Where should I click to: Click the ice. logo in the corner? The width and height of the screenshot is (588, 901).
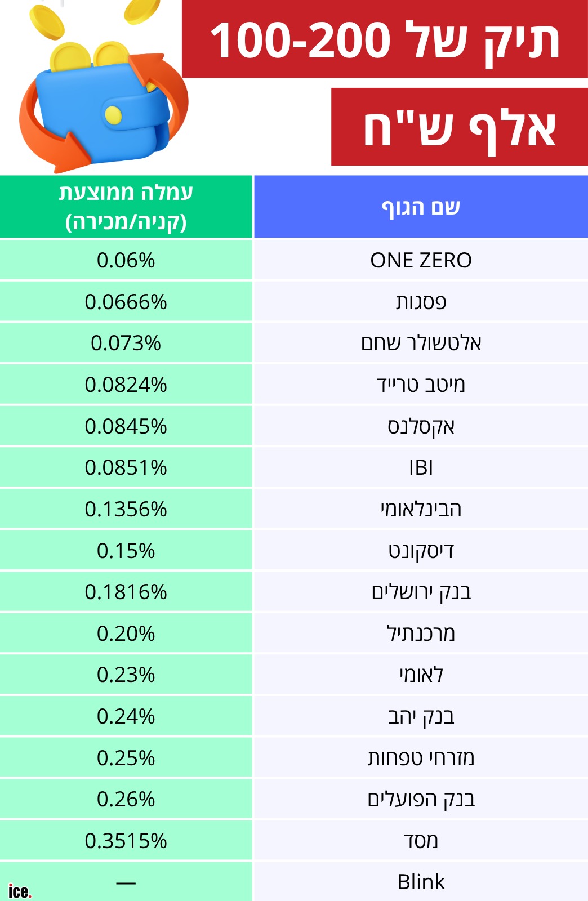coord(20,891)
